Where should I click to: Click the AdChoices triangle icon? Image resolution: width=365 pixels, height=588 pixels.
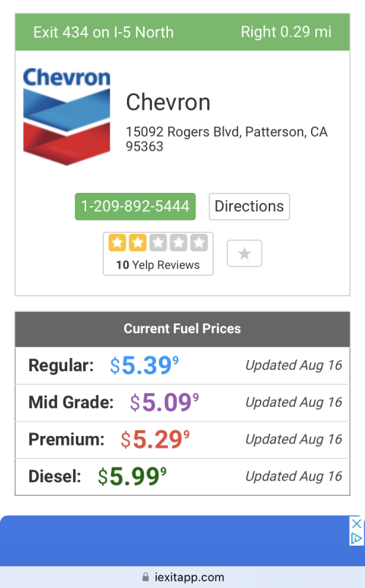(x=356, y=538)
